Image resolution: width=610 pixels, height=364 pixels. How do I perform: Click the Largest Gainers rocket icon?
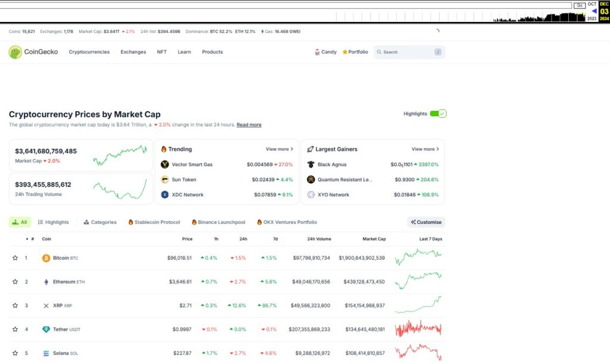(310, 150)
